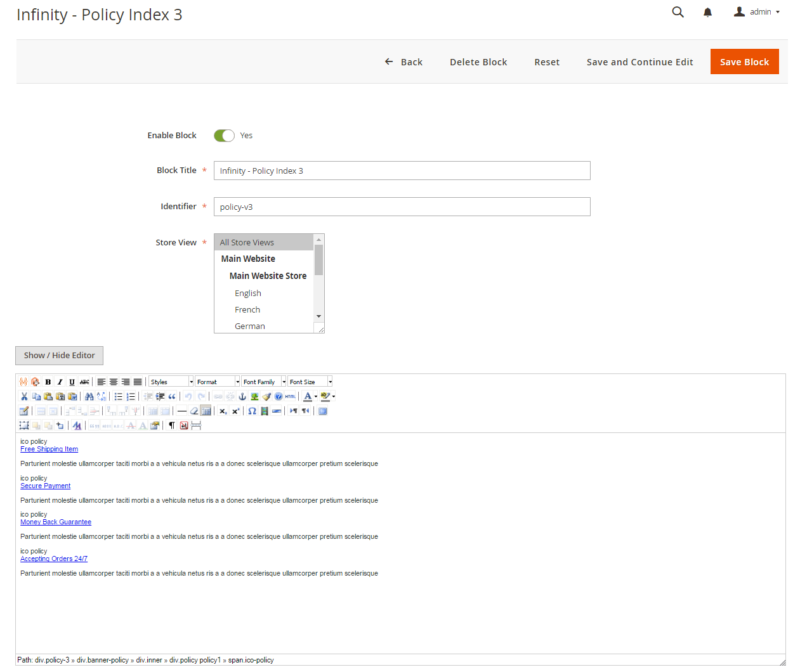
Task: Apply italic formatting in the editor
Action: coord(60,382)
